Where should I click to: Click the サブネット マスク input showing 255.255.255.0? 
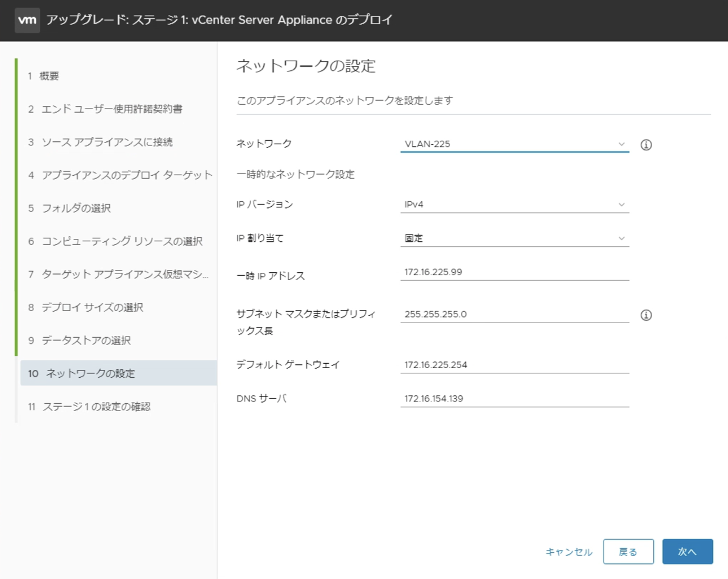[514, 314]
